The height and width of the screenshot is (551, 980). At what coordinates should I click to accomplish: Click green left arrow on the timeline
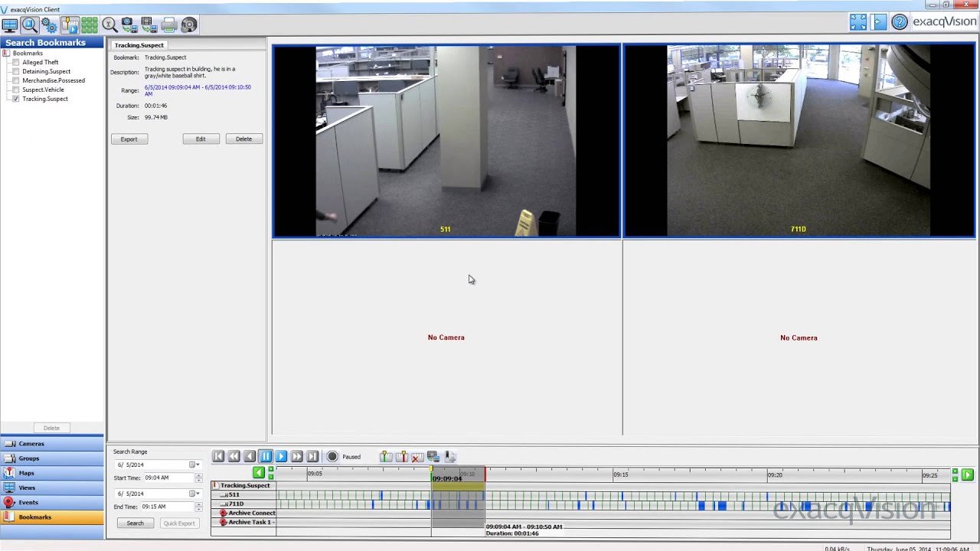(259, 473)
